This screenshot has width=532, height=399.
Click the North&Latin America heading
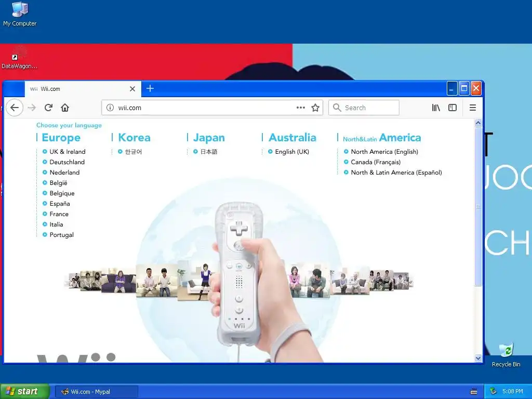coord(382,138)
